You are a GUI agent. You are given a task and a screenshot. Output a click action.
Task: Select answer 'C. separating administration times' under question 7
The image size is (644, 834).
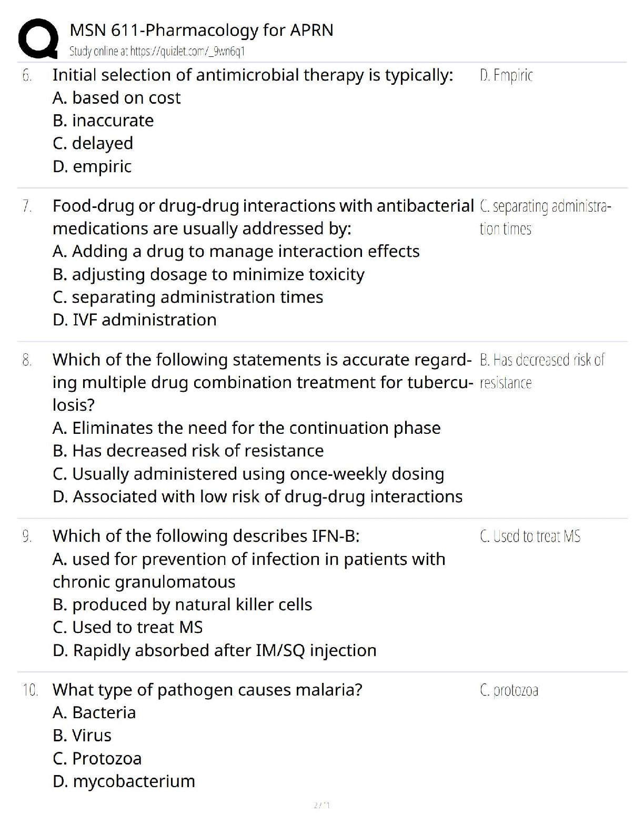pyautogui.click(x=188, y=297)
